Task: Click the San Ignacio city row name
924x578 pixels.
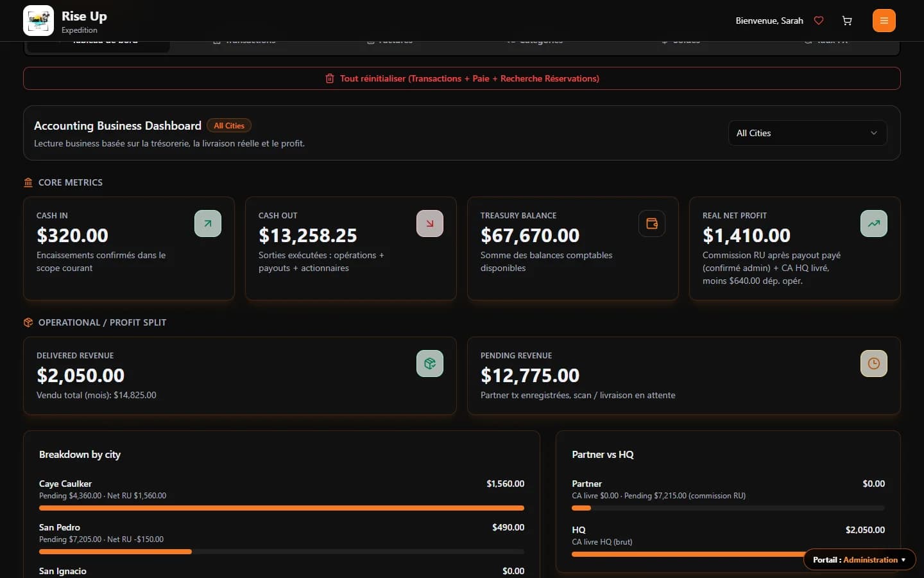Action: point(63,571)
